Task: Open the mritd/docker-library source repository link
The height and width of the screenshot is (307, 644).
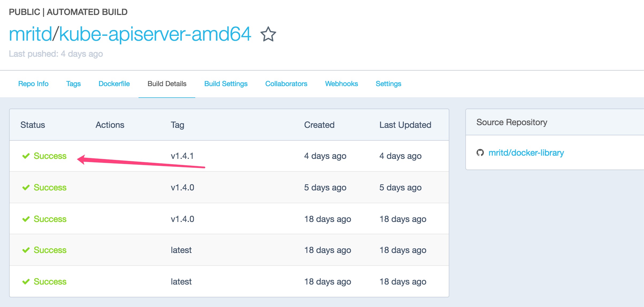Action: point(526,153)
